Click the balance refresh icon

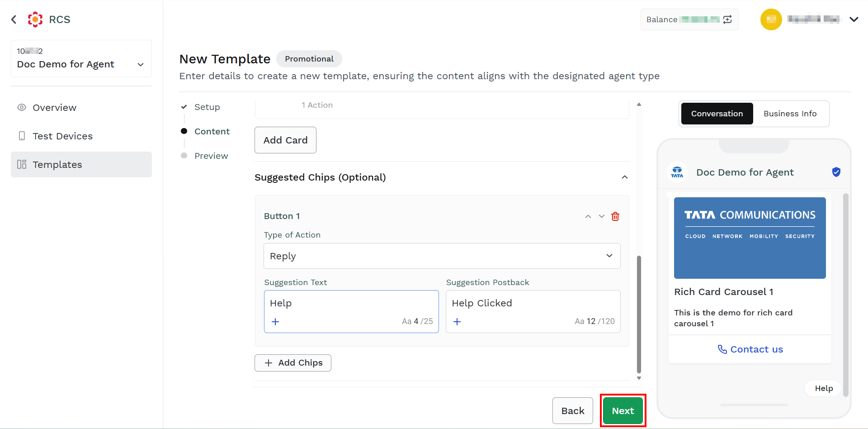727,19
